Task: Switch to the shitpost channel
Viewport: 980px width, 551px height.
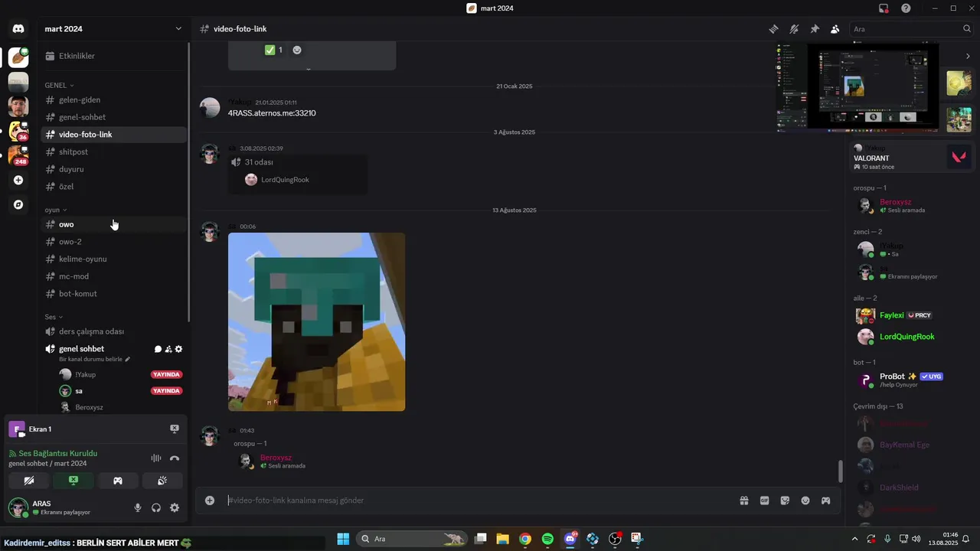Action: click(x=113, y=152)
